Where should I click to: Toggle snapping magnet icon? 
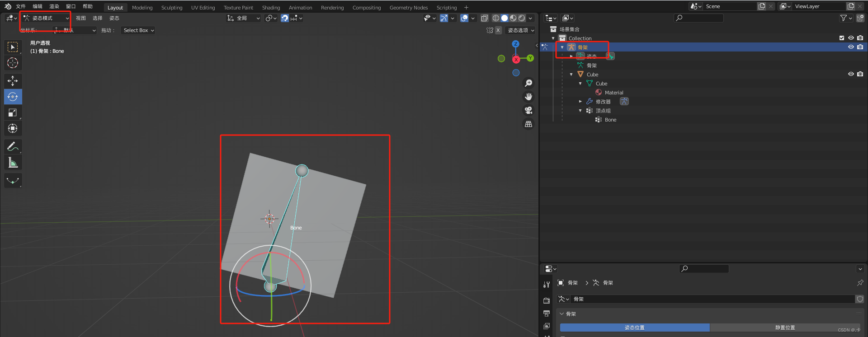coord(285,18)
